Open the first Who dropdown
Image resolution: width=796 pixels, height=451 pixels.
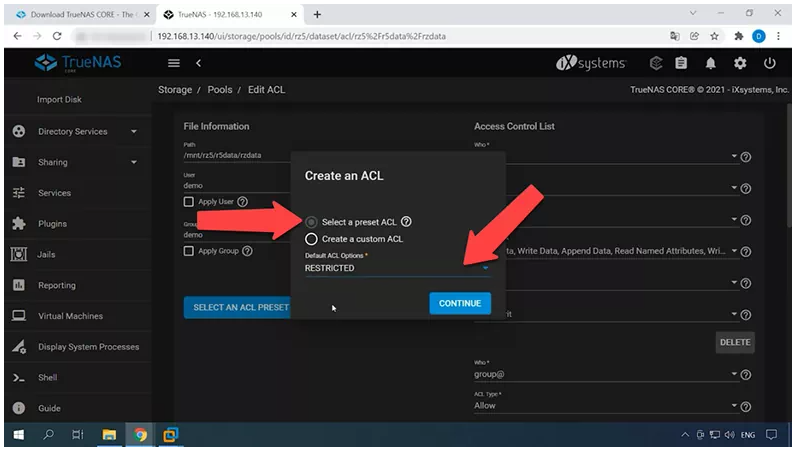click(606, 156)
